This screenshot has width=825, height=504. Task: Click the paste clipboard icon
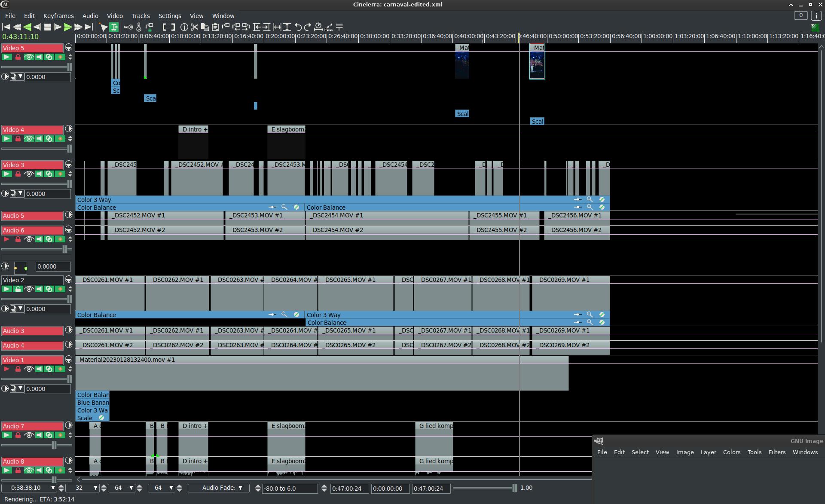click(215, 27)
